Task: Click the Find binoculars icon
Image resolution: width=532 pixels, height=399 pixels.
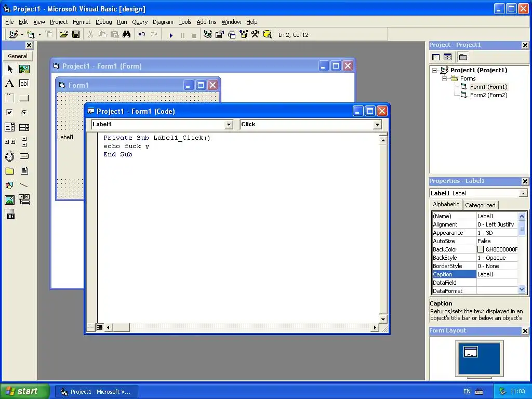Action: 127,35
